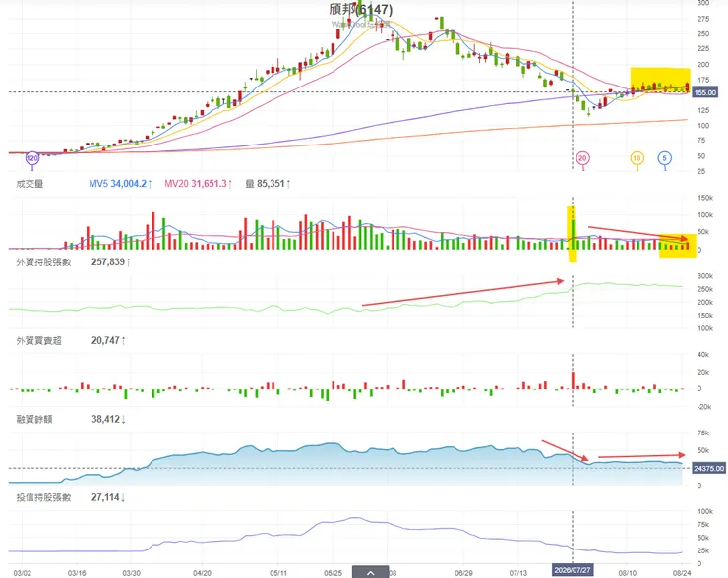Viewport: 728px width, 578px height.
Task: Click the 40k label on the net-buy axis
Action: pos(703,355)
